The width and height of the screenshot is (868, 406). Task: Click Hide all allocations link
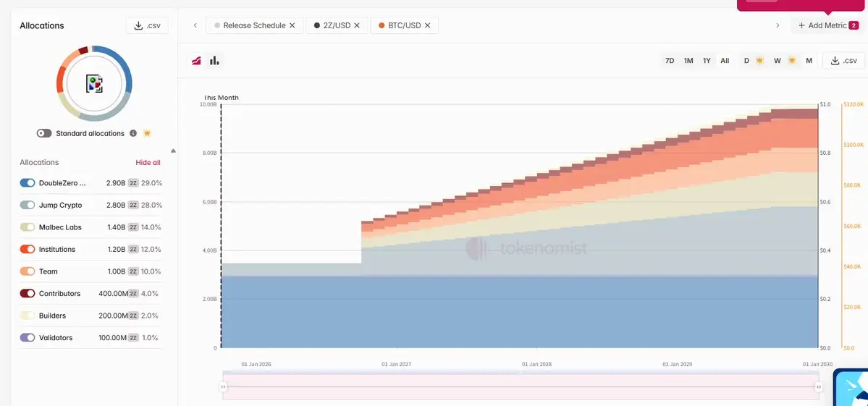[x=148, y=163]
